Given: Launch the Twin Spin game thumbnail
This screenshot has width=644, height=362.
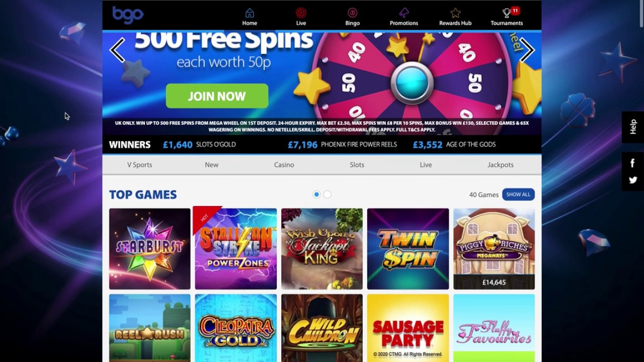Looking at the screenshot, I should (x=408, y=249).
